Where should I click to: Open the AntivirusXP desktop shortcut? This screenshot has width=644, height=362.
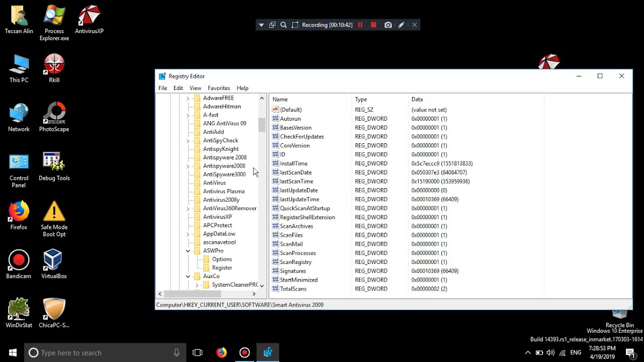(x=89, y=21)
